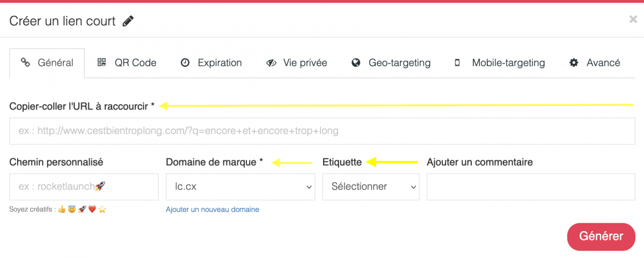
Task: Close the Créer un lien court dialog
Action: (633, 20)
